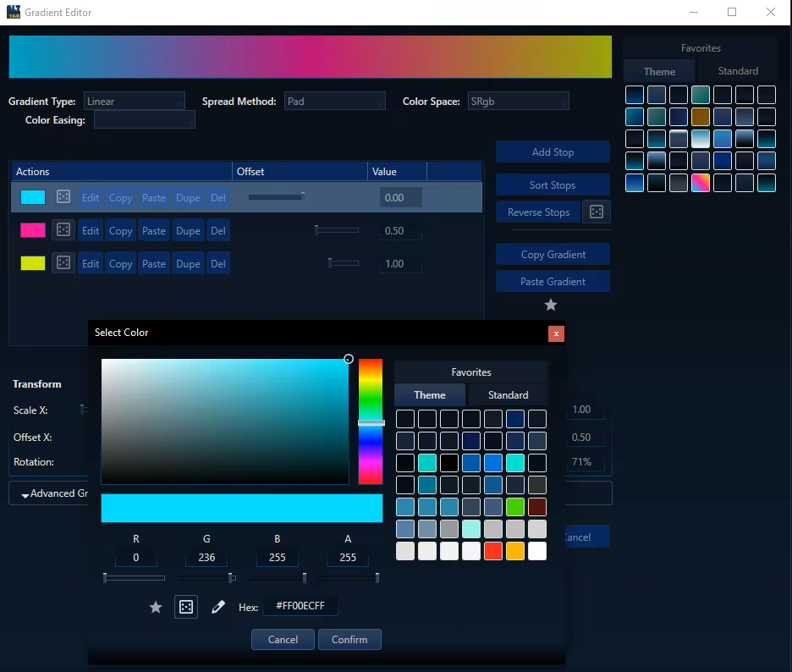Click the Sort Stops button

(553, 185)
